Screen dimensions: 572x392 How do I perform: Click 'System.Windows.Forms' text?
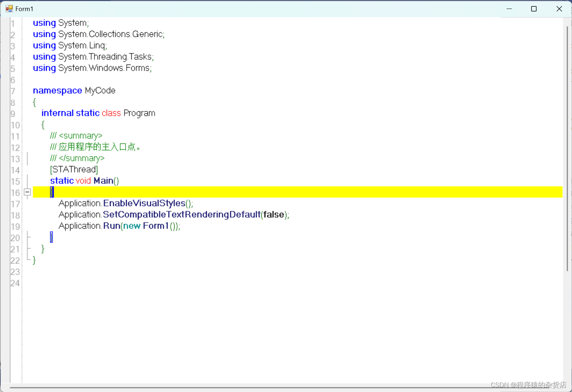(x=104, y=68)
